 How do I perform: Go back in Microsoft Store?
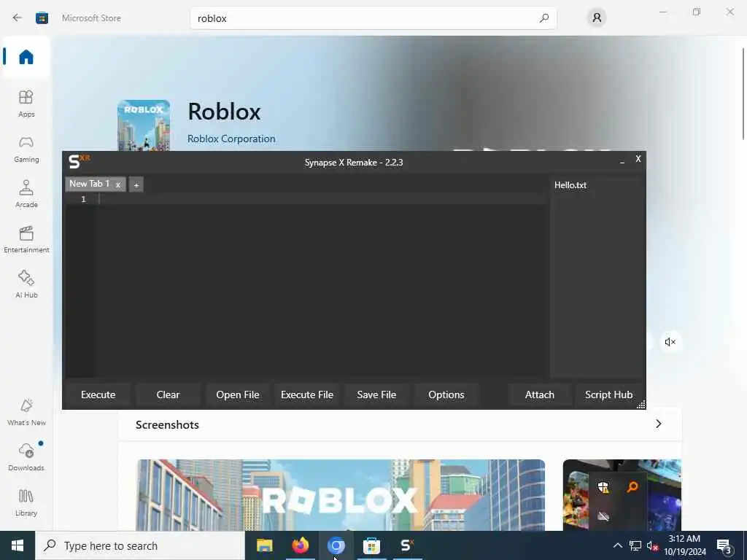(x=18, y=18)
